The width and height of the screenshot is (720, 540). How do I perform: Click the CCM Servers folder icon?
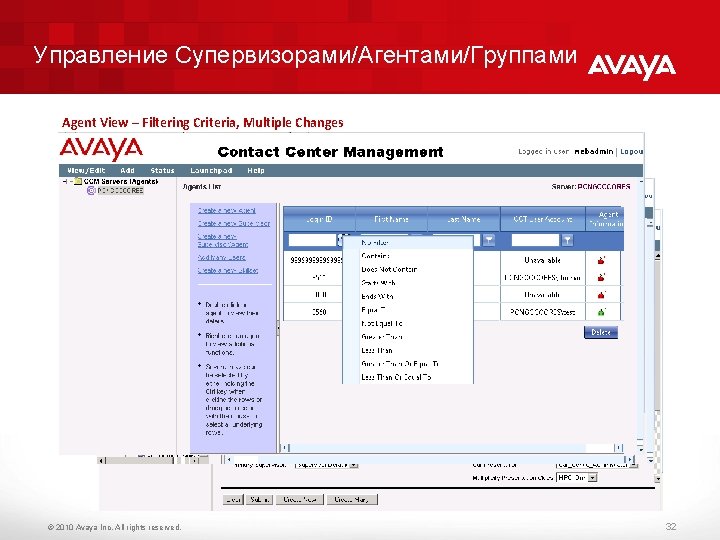[78, 182]
